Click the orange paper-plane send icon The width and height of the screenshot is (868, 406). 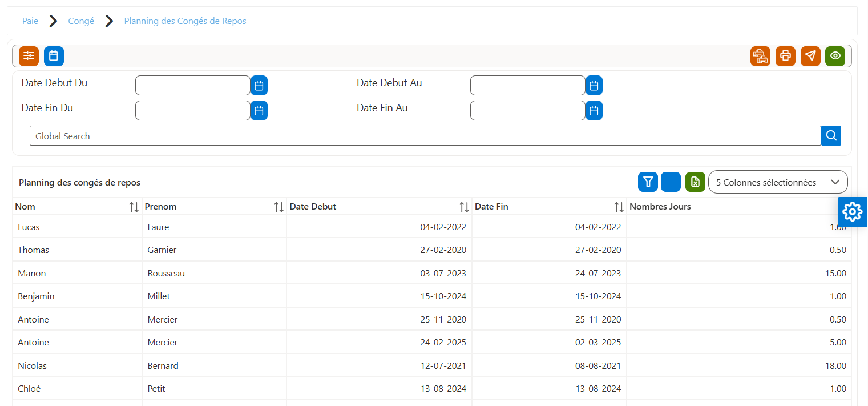(810, 56)
